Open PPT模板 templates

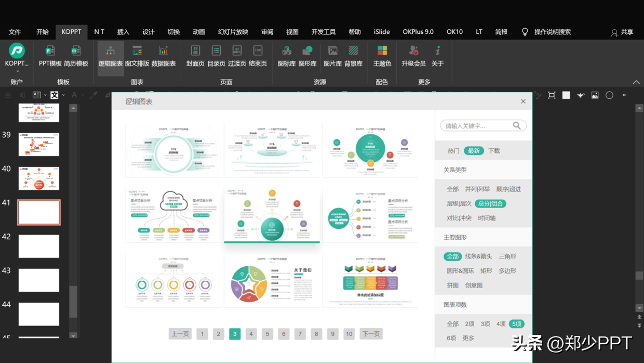pyautogui.click(x=50, y=57)
